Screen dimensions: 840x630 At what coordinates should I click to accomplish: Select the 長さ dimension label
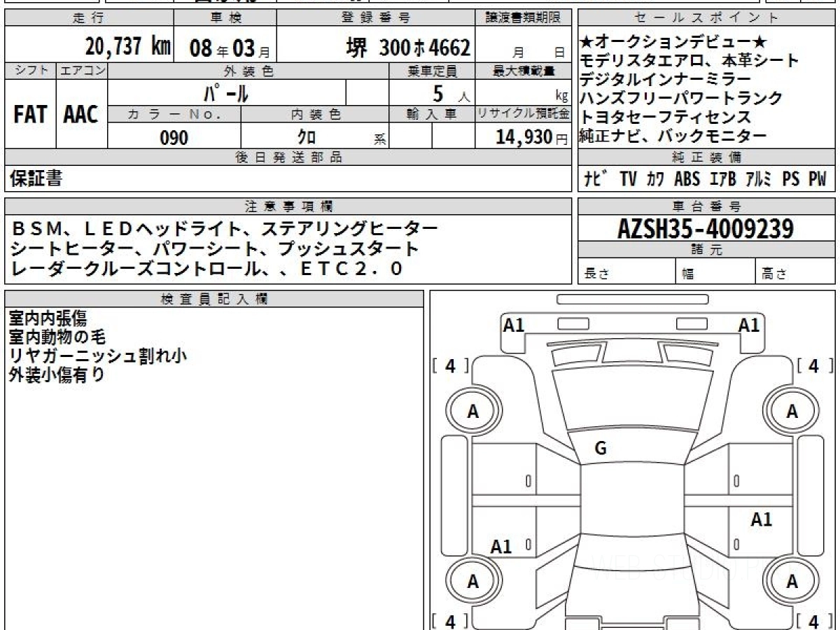pos(596,274)
